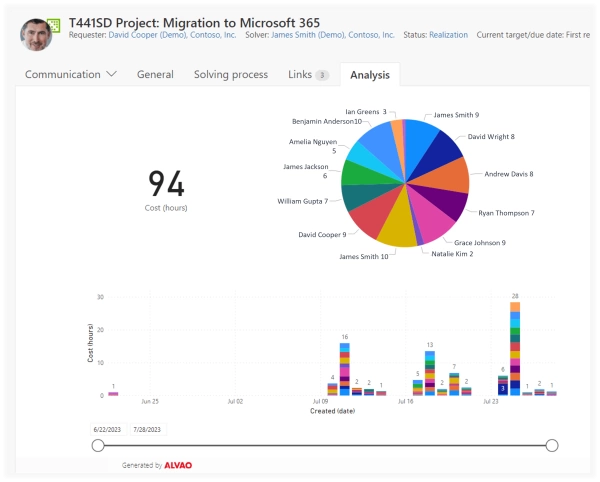This screenshot has height=482, width=600.
Task: Select the Benjamin Anderson 10 blue slice
Action: point(381,143)
